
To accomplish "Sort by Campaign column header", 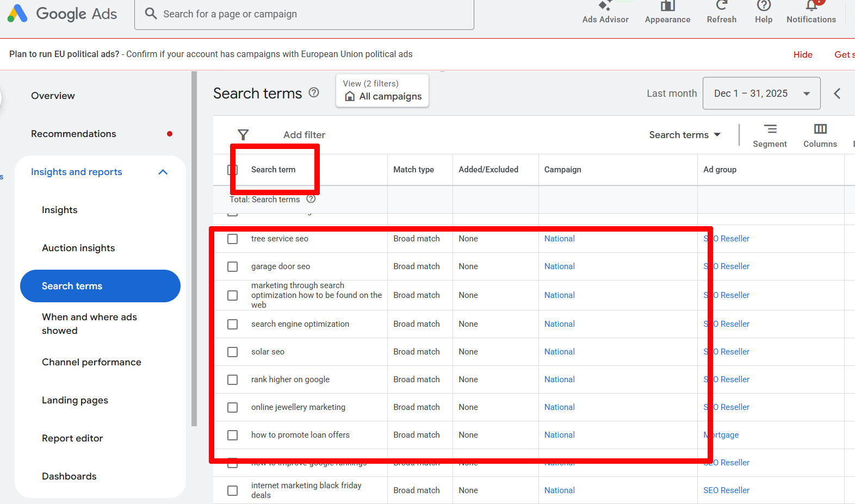I will [562, 170].
